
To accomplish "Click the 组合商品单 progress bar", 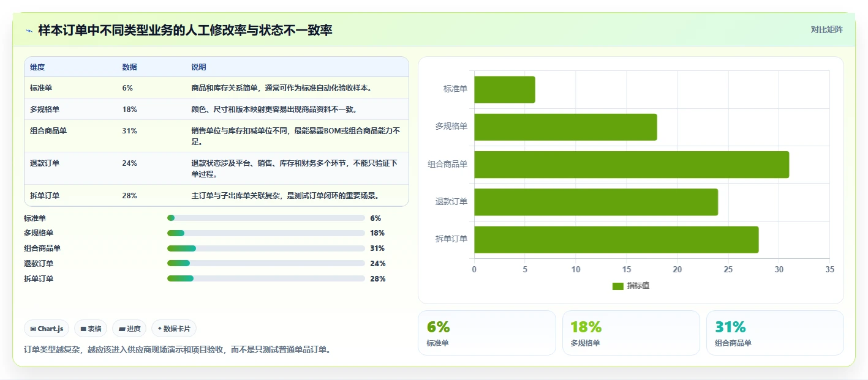I will (x=266, y=248).
